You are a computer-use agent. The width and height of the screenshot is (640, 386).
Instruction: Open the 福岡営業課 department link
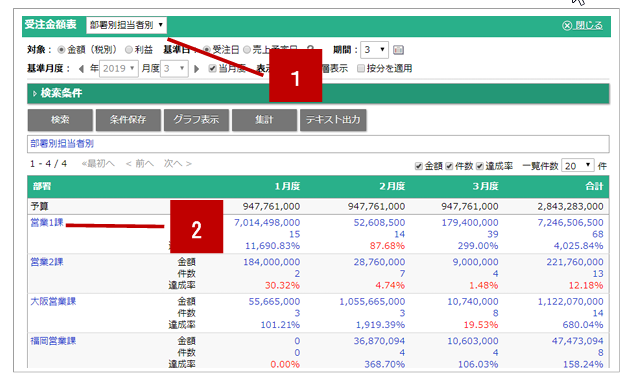pyautogui.click(x=53, y=341)
